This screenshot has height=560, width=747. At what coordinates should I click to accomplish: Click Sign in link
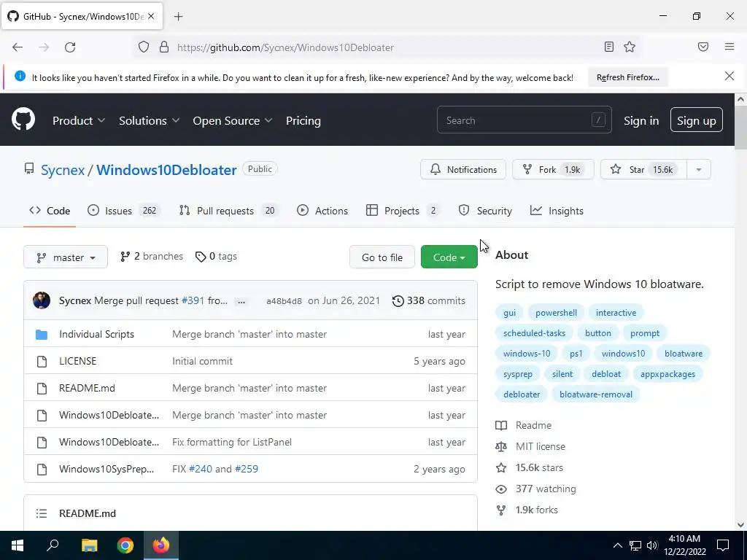[641, 120]
